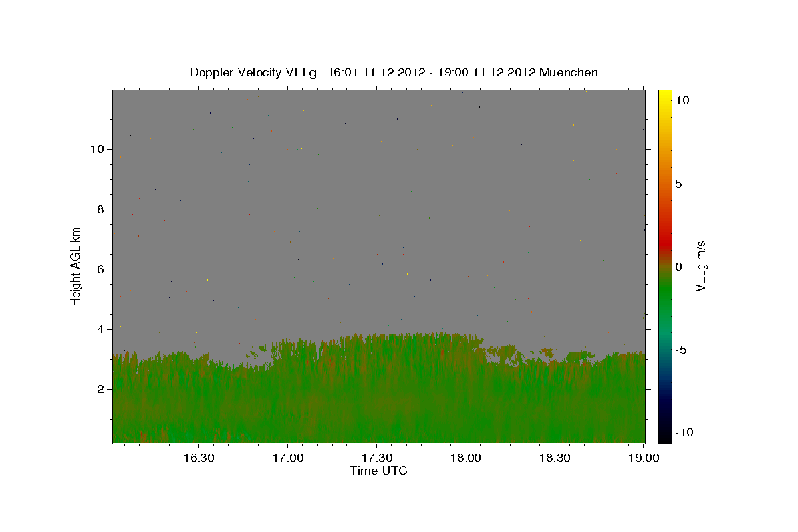The width and height of the screenshot is (798, 532).
Task: Click the 19:00 time tick label
Action: tap(644, 458)
